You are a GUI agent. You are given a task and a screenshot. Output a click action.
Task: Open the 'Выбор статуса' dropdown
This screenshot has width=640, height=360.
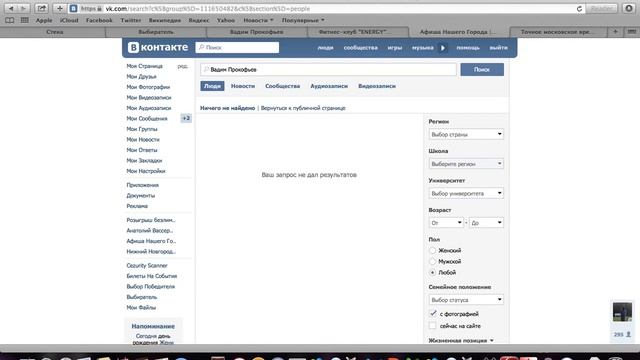pyautogui.click(x=466, y=300)
